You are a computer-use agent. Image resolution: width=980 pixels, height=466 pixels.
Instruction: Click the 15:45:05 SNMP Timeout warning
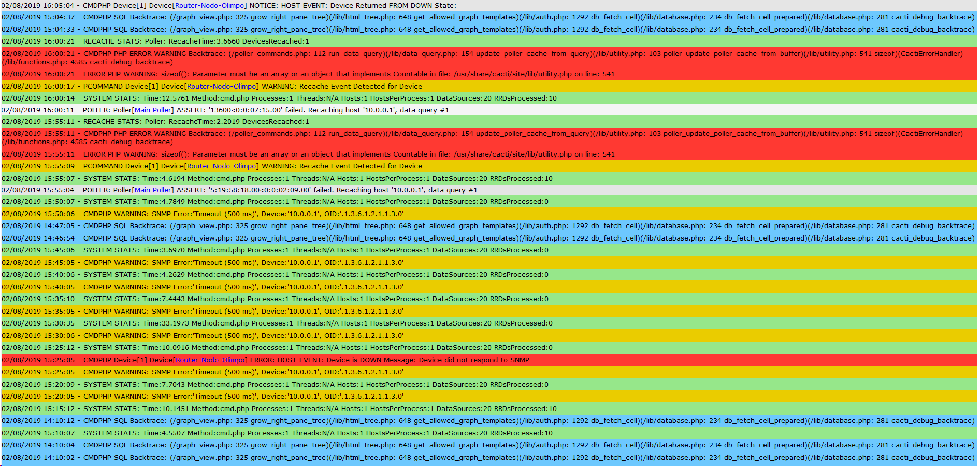pyautogui.click(x=489, y=263)
